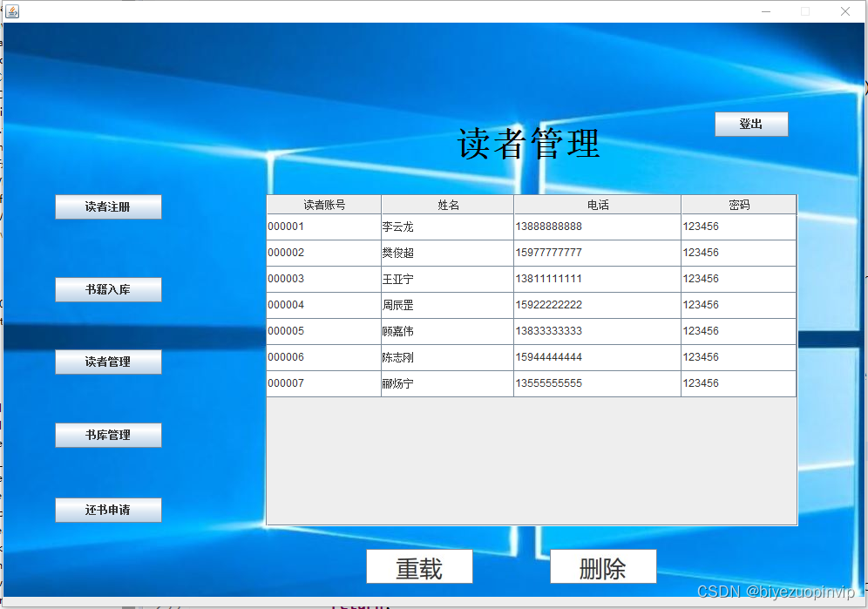868x609 pixels.
Task: Click the 书籍入库 sidebar button
Action: [108, 289]
